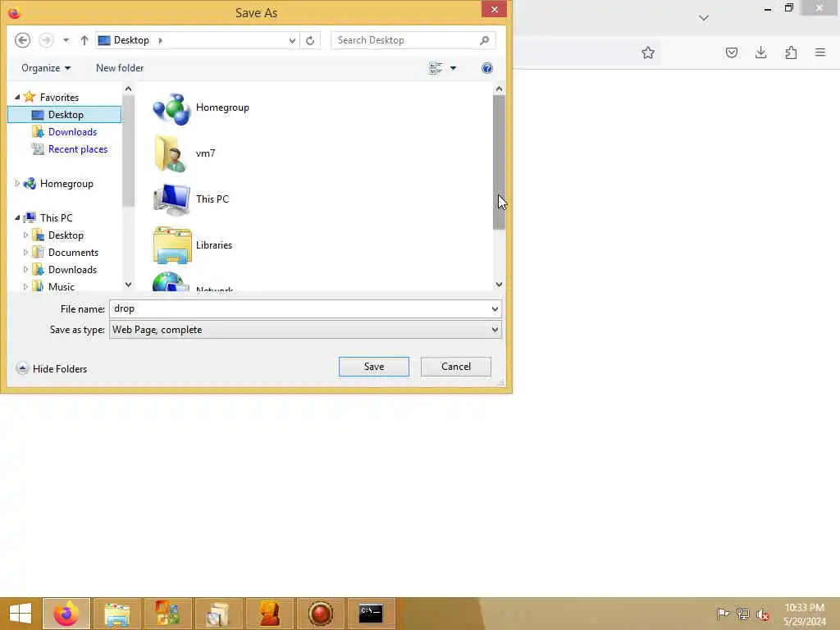The width and height of the screenshot is (840, 630).
Task: Open the Windows Start button
Action: [21, 614]
